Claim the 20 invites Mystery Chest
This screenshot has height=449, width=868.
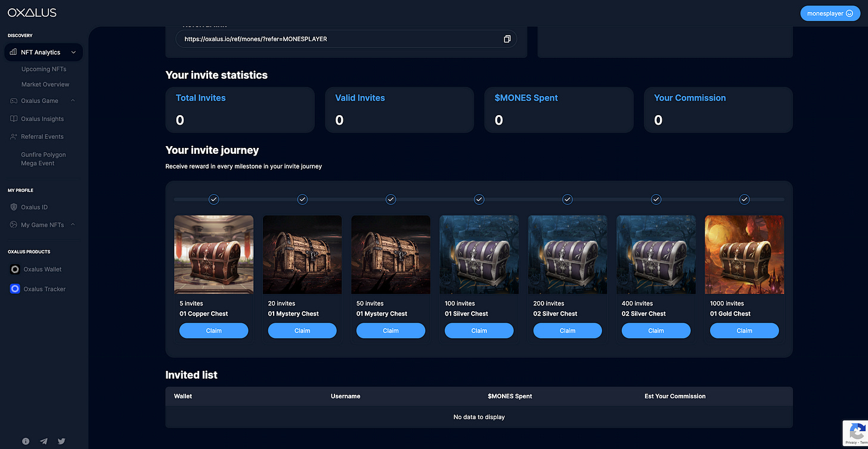tap(302, 330)
